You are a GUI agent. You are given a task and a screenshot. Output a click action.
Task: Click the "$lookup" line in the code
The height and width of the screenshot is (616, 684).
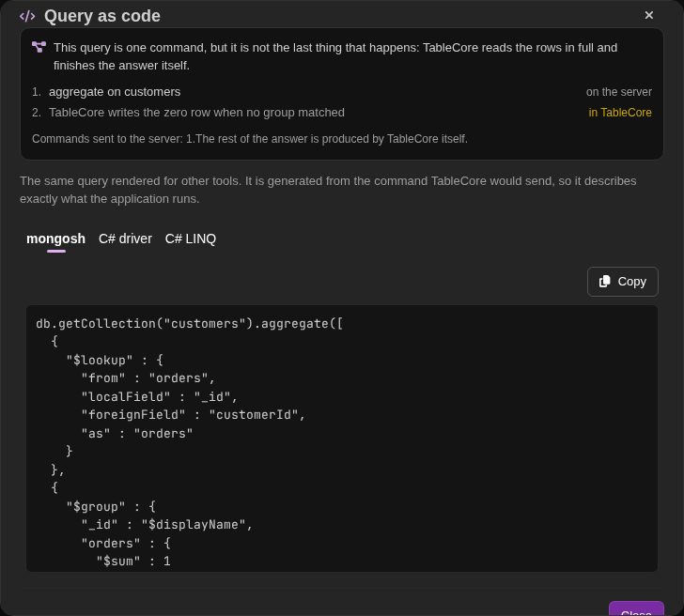tap(115, 360)
